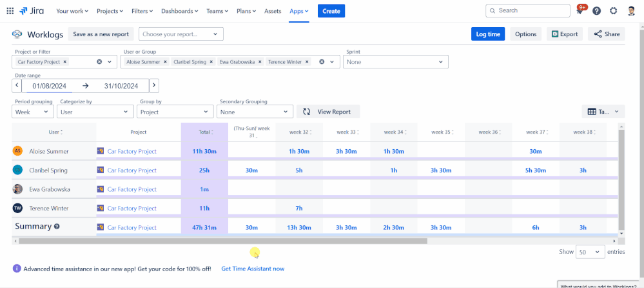Click the table's vertical scrollbar thumb

622,179
